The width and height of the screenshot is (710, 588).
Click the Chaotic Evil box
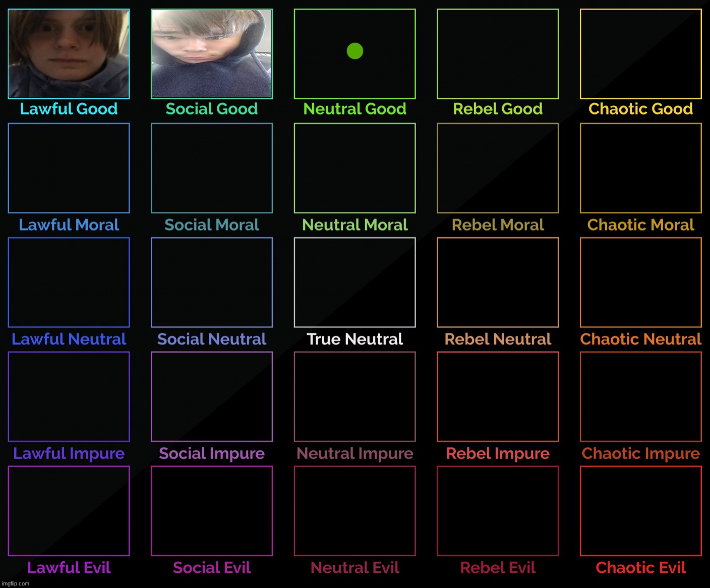(641, 511)
